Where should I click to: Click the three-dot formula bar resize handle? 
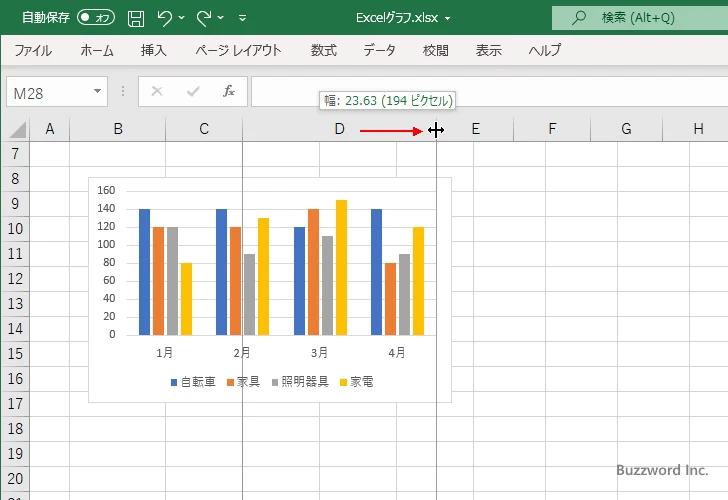pos(123,91)
